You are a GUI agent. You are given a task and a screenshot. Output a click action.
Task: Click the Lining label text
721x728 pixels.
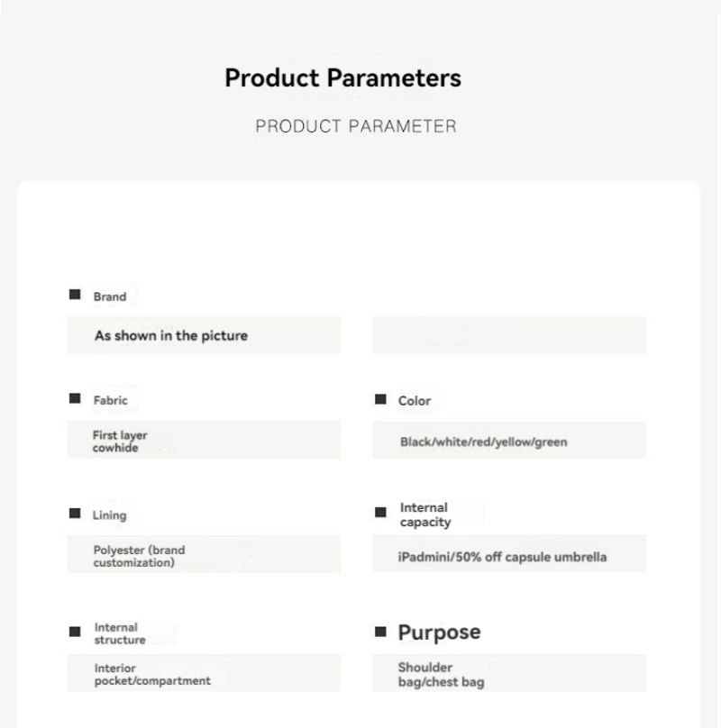(x=109, y=515)
